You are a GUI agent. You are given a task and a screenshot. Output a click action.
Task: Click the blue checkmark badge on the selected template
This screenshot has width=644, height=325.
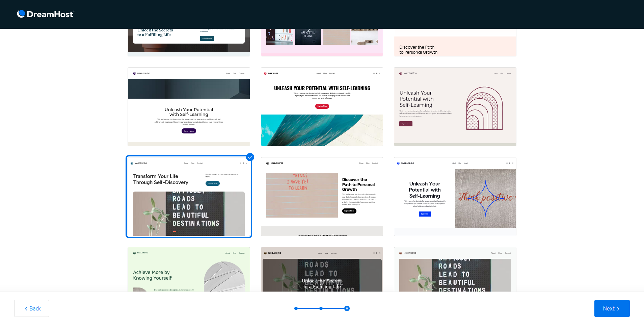(250, 157)
